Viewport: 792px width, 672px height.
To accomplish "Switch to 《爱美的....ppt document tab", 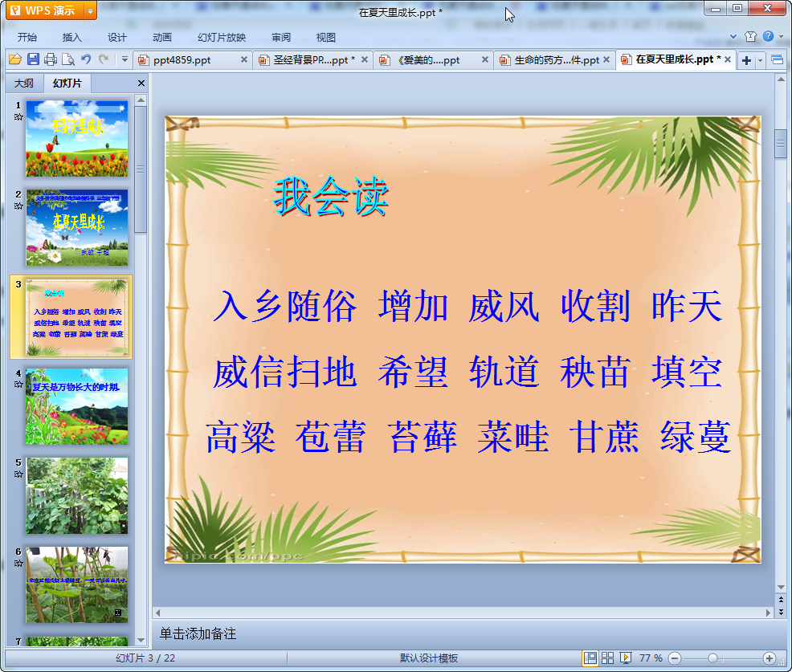I will [428, 60].
